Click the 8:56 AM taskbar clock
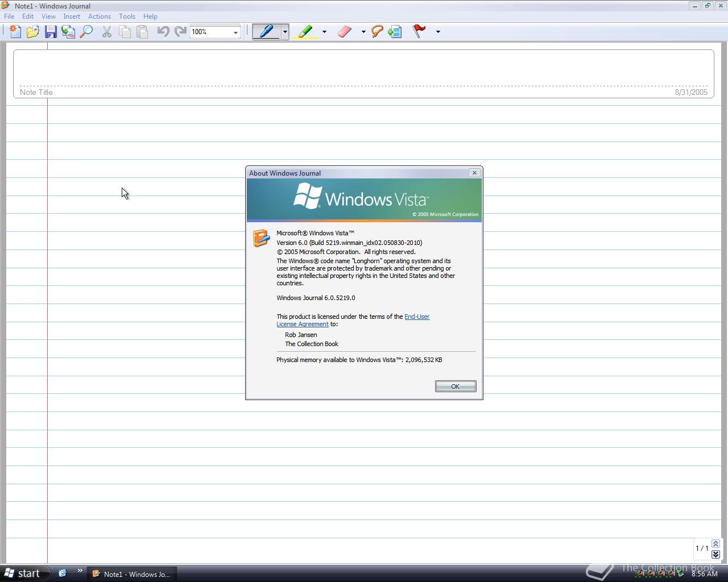The height and width of the screenshot is (582, 728). point(704,574)
